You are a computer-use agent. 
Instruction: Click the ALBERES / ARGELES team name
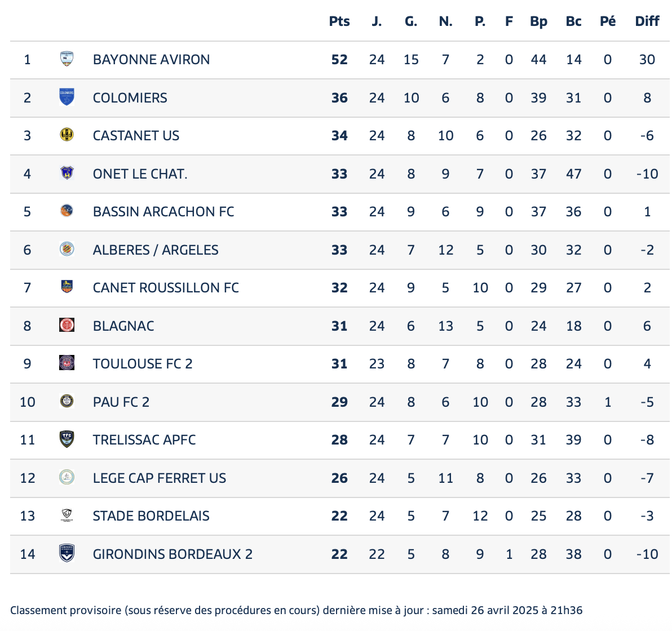tap(156, 250)
